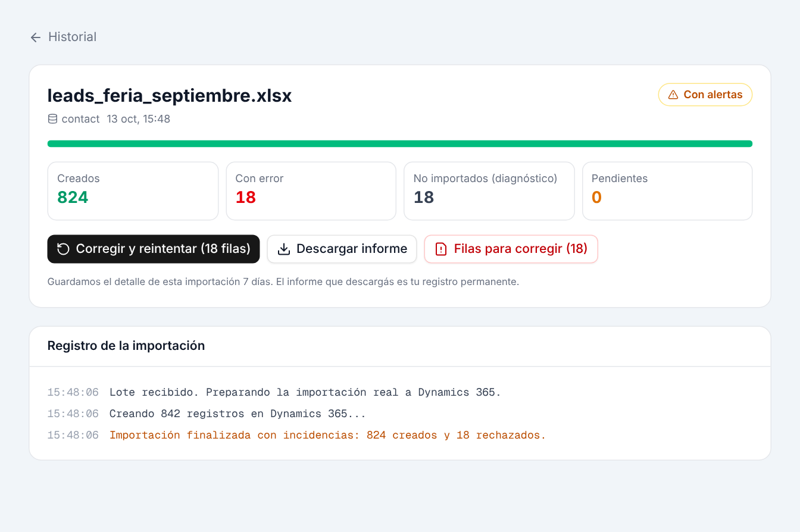Click the Registro de la importación heading
This screenshot has height=532, width=800.
pos(126,346)
